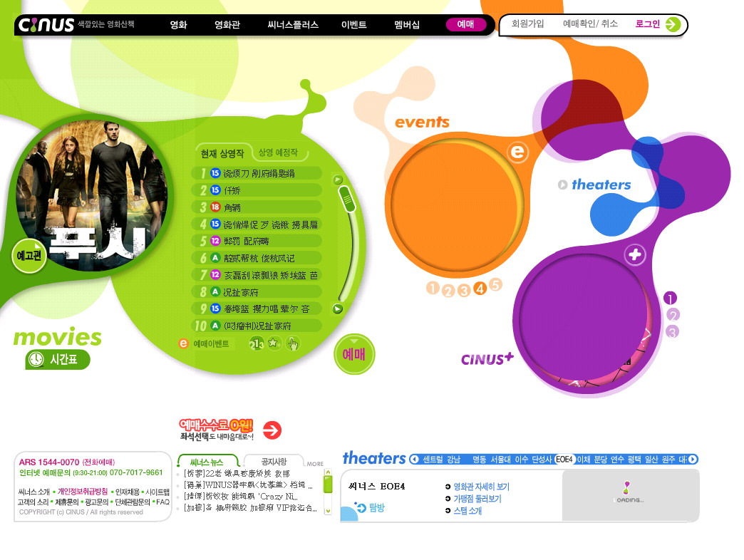The width and height of the screenshot is (744, 560).
Task: Click the 로그인 login link
Action: coord(648,24)
